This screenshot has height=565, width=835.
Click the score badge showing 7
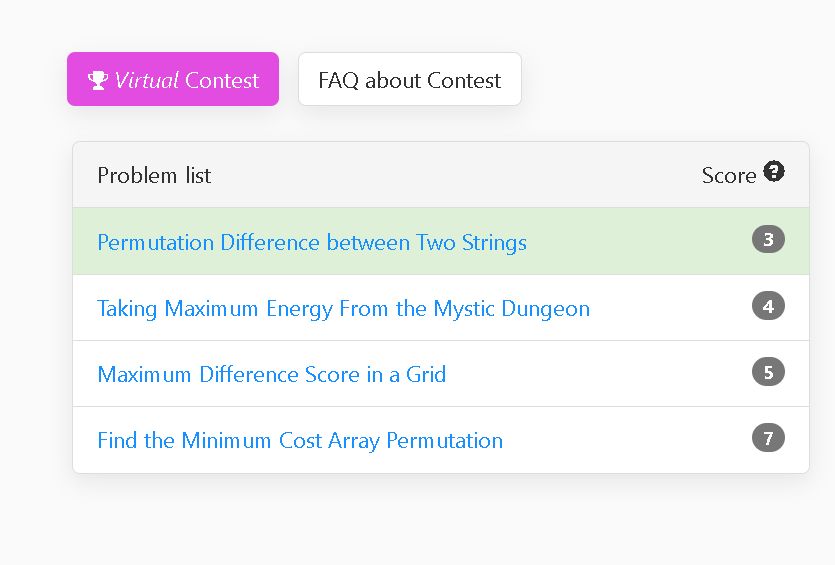click(x=768, y=438)
